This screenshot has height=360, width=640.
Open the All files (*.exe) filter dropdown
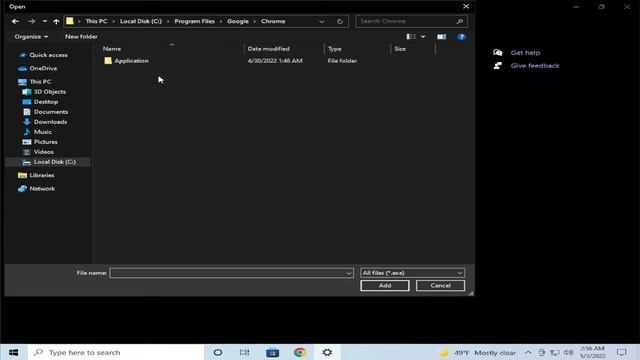pos(412,273)
